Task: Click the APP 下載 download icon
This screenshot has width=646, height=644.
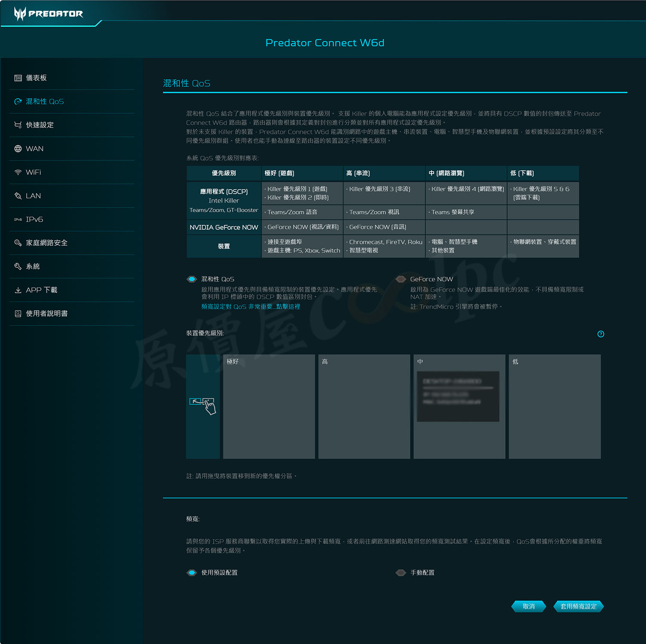Action: (18, 290)
